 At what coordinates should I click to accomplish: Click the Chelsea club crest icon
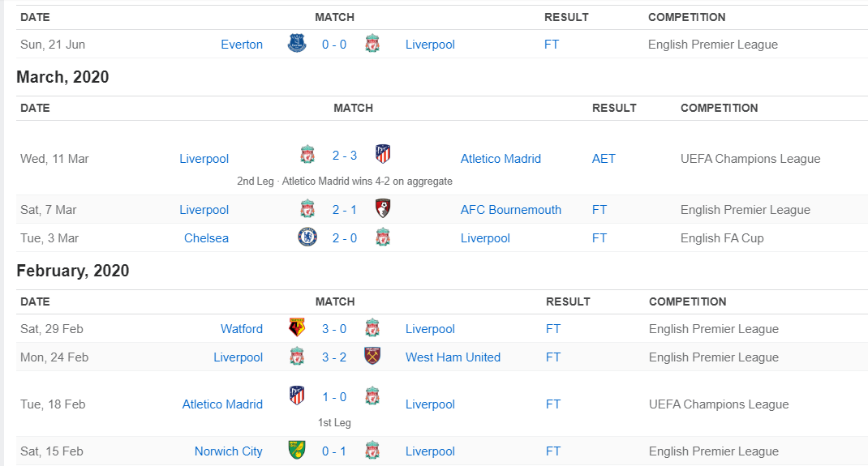pos(307,237)
